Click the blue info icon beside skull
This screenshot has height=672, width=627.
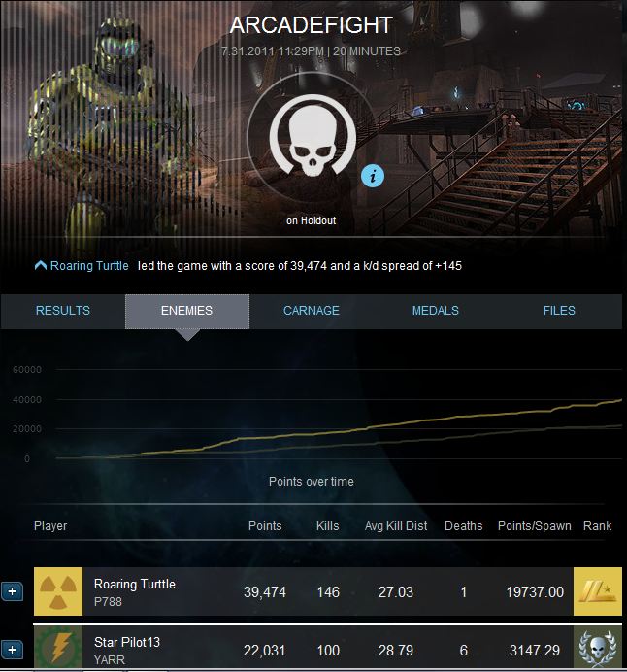372,176
